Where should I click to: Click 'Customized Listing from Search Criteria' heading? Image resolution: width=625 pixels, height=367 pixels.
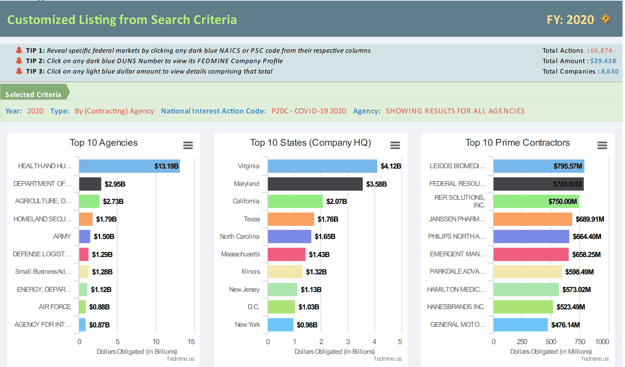(x=122, y=20)
